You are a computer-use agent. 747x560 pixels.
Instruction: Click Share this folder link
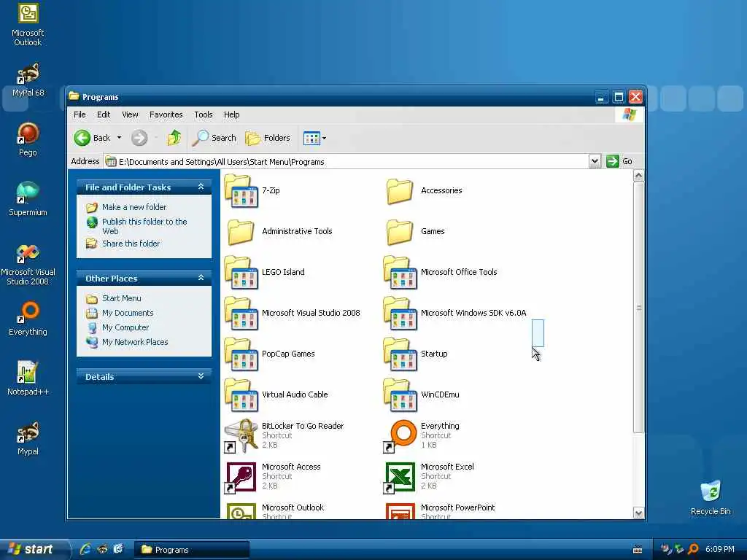(x=131, y=244)
